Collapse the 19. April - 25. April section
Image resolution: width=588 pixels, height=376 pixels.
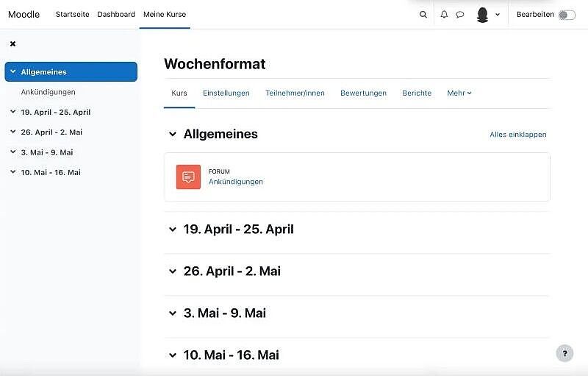pyautogui.click(x=173, y=230)
